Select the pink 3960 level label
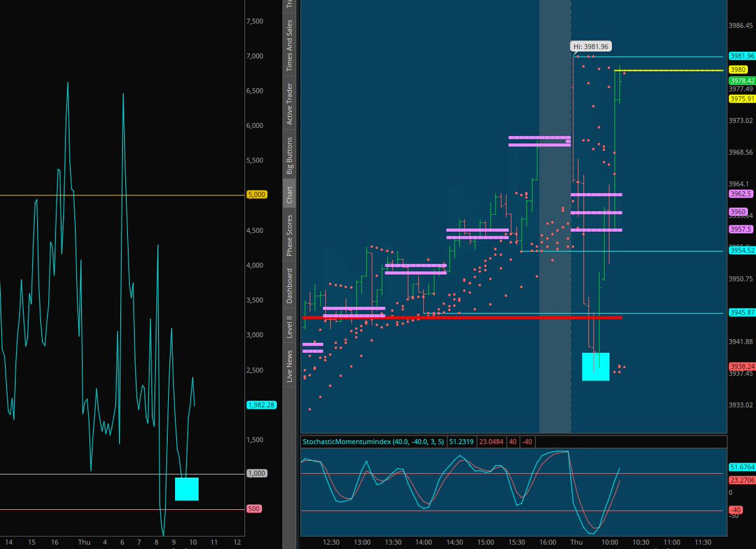Screen dimensions: 756x549 [738, 211]
